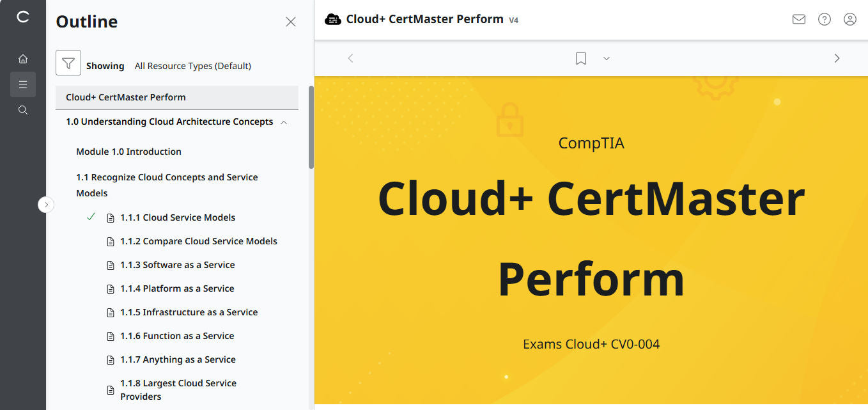
Task: Close the Outline panel
Action: pos(291,21)
